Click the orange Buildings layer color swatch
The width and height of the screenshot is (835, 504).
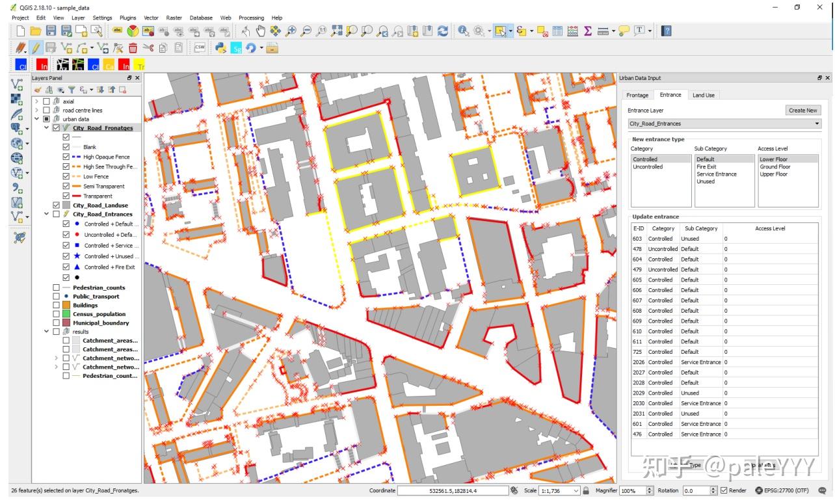(x=66, y=305)
